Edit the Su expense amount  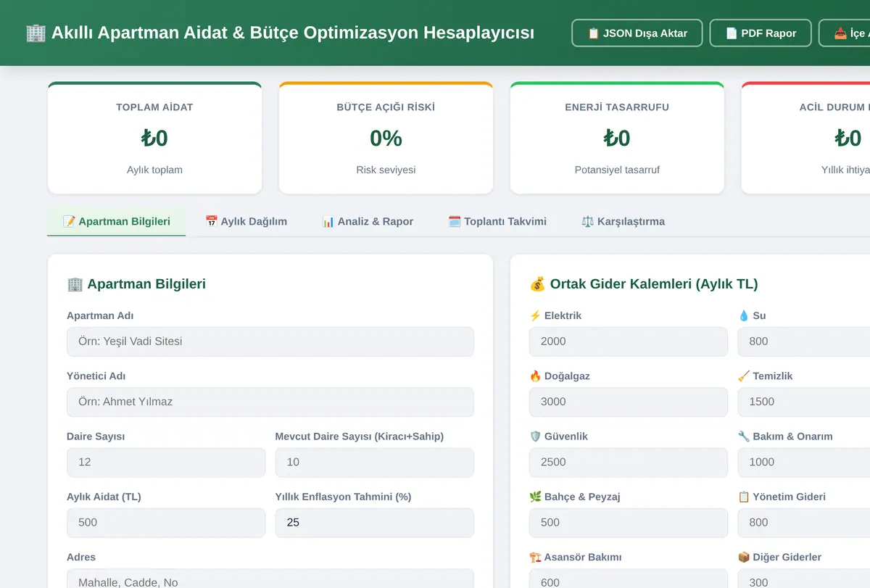(x=804, y=341)
